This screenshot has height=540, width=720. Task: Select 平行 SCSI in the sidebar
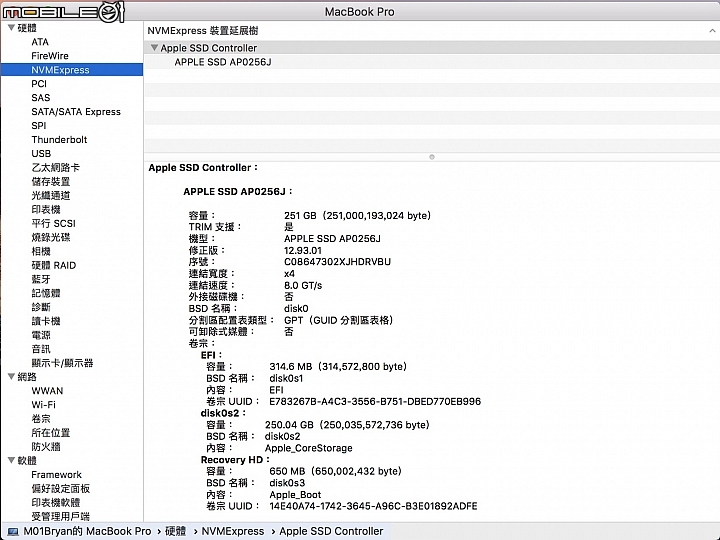pyautogui.click(x=53, y=224)
